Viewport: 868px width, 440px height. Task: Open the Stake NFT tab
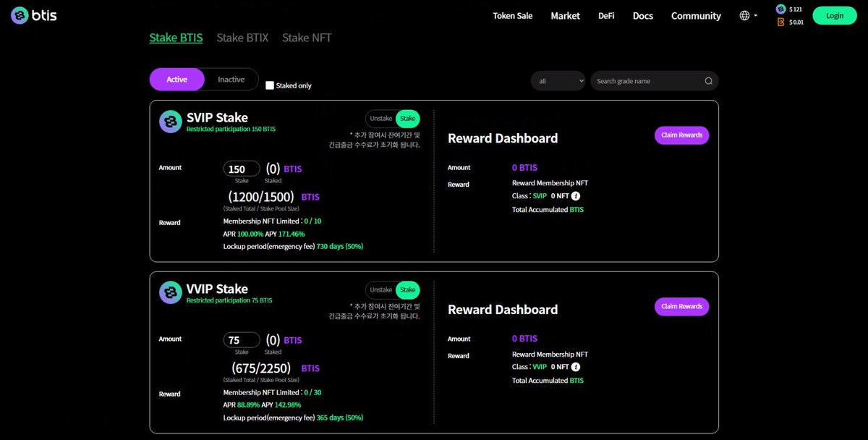coord(307,38)
